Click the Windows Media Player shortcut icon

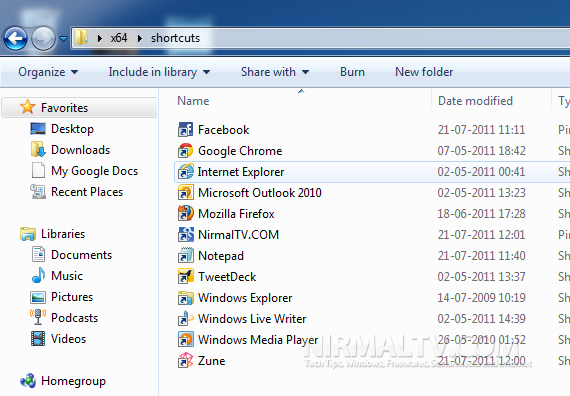[185, 339]
